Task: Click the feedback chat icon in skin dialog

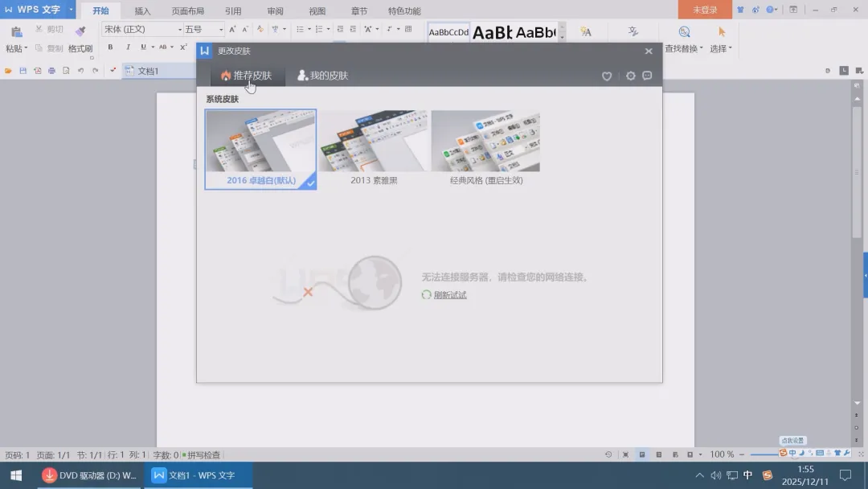Action: 647,76
